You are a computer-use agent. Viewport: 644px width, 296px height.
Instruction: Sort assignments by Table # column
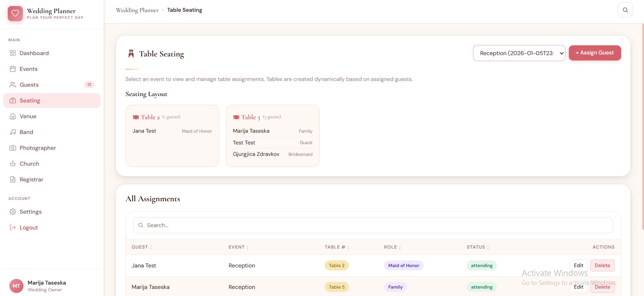tap(337, 247)
